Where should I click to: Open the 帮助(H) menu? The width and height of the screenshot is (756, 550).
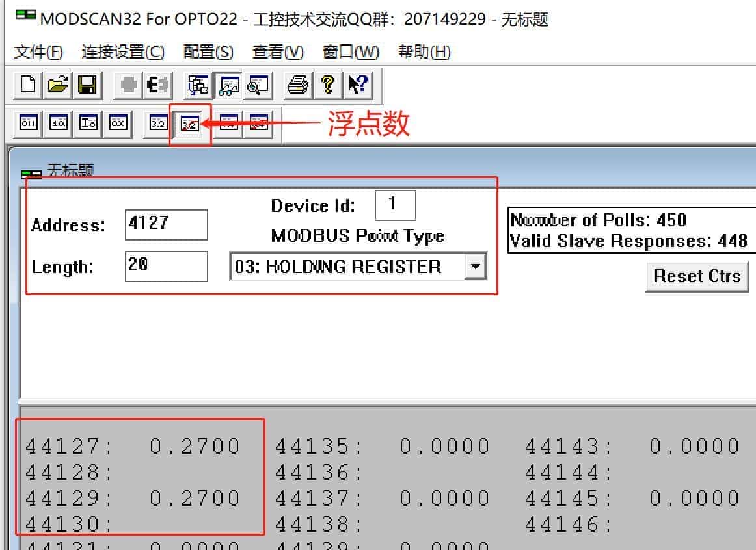(424, 52)
